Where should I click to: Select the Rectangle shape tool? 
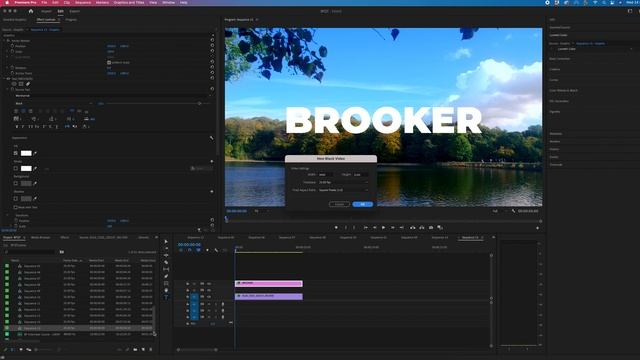pyautogui.click(x=166, y=283)
